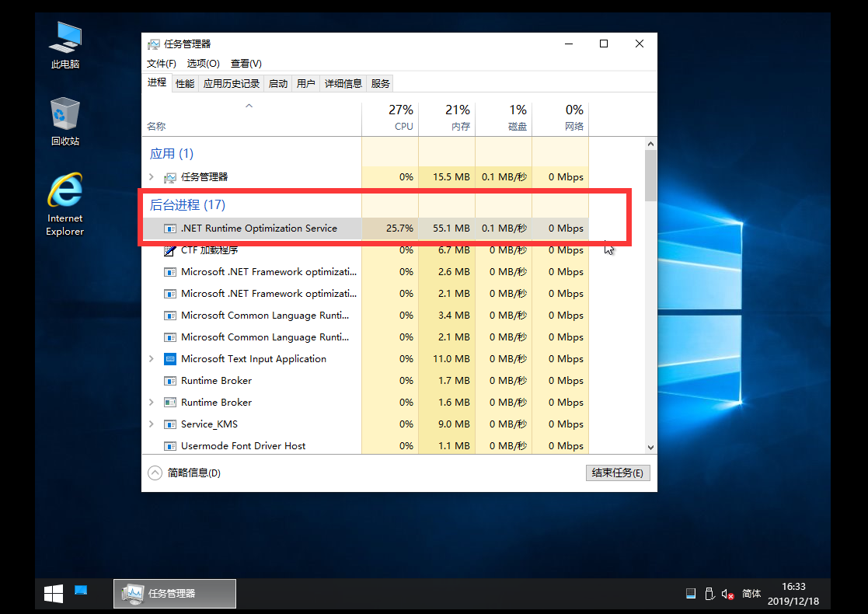The width and height of the screenshot is (868, 614).
Task: Click the process list scrollbar thumb
Action: pos(650,176)
